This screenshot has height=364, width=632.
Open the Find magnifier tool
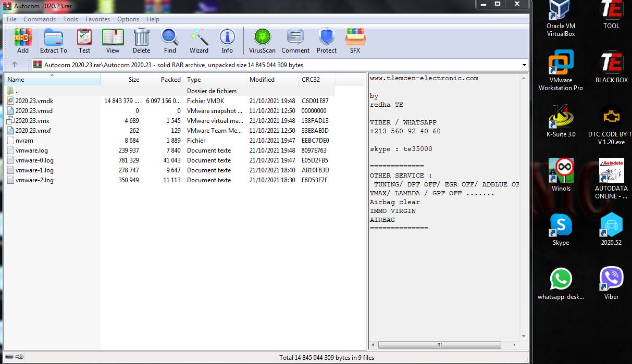(170, 41)
